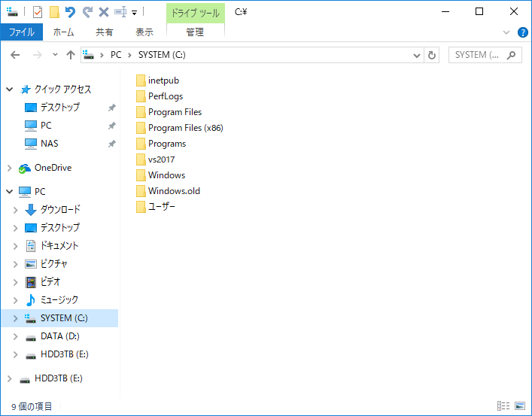Open the 管理 drive tools tab
The width and height of the screenshot is (532, 416).
coord(195,32)
